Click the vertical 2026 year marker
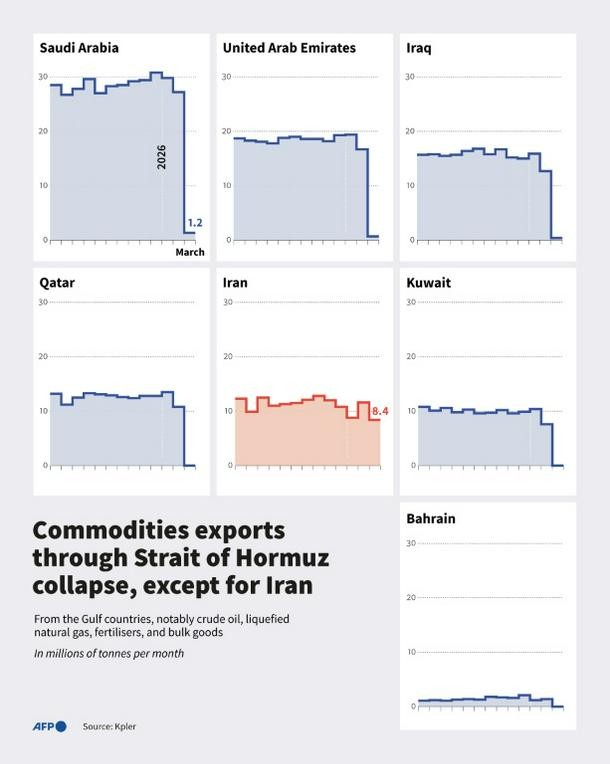 [x=162, y=156]
